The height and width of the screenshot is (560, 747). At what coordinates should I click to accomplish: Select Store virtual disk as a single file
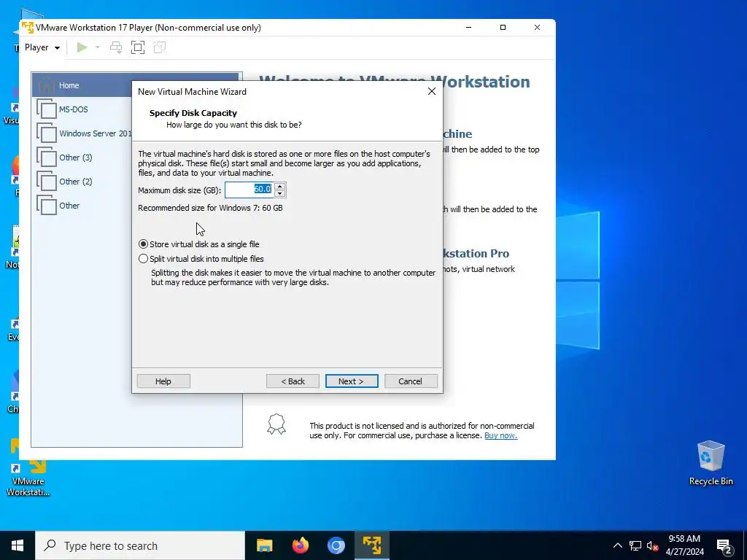tap(198, 244)
